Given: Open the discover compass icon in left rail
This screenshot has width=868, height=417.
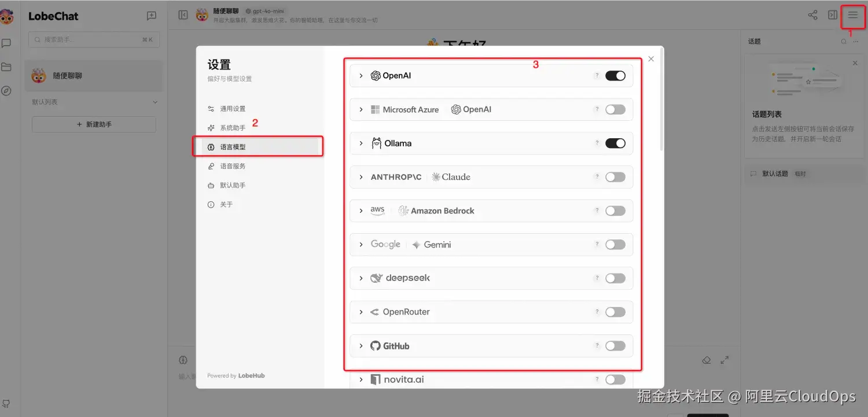Looking at the screenshot, I should (x=6, y=91).
